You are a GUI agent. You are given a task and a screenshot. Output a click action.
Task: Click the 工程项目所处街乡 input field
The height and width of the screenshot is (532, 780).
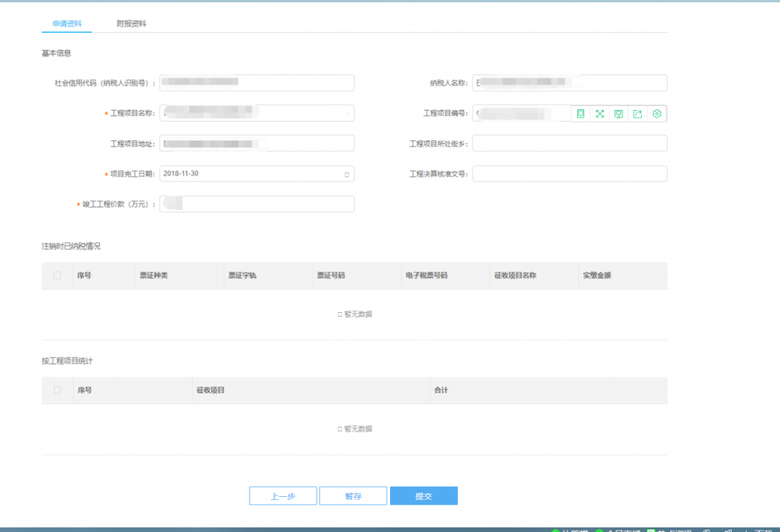(569, 144)
